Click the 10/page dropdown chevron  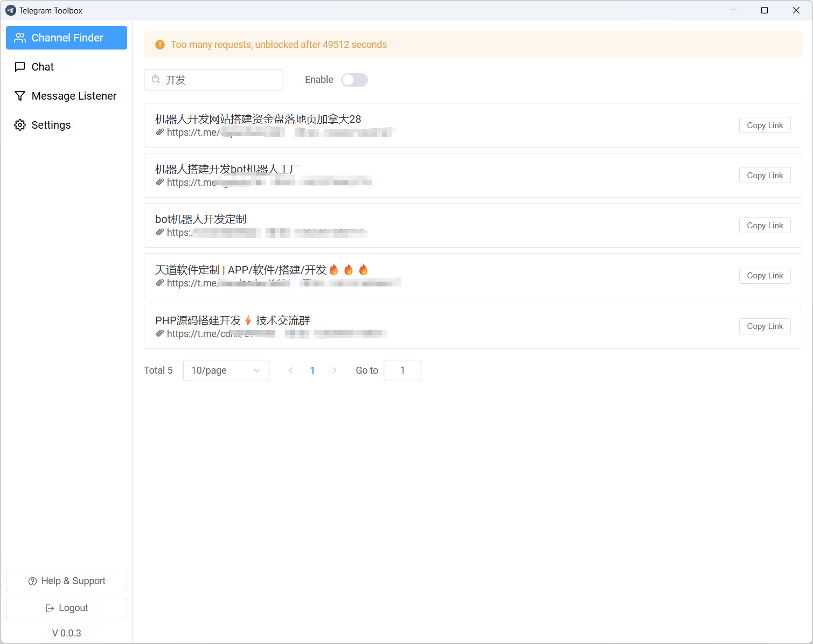tap(257, 370)
